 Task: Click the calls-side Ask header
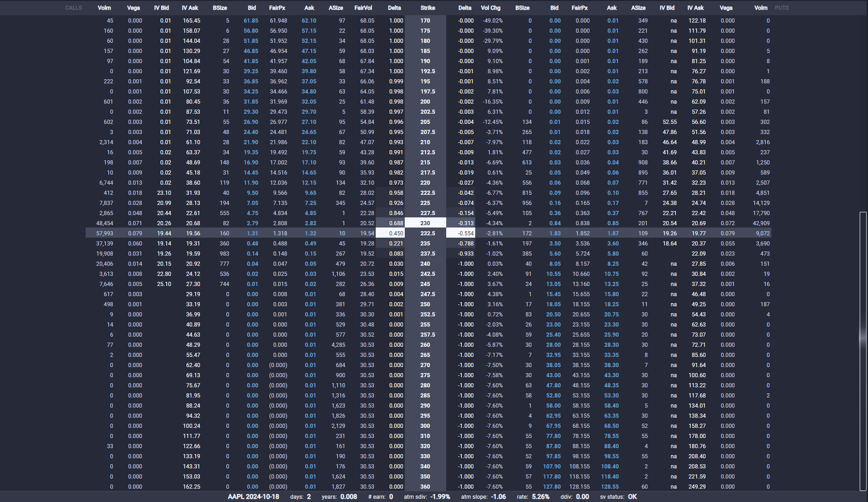point(309,8)
